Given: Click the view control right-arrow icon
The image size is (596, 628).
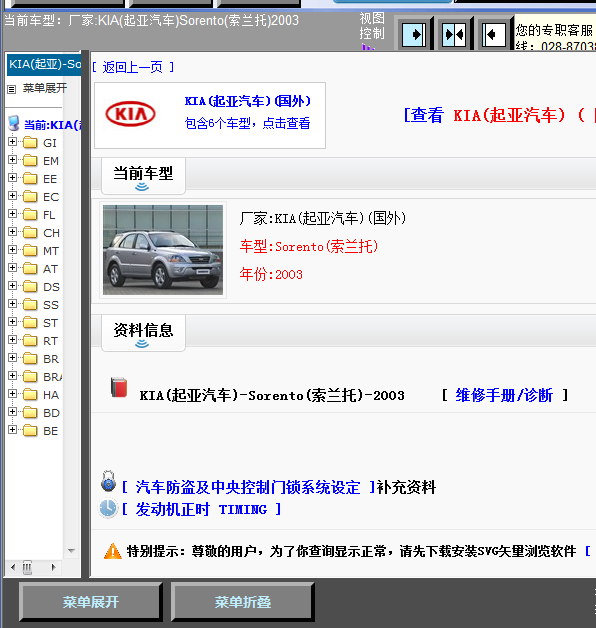Looking at the screenshot, I should point(414,34).
